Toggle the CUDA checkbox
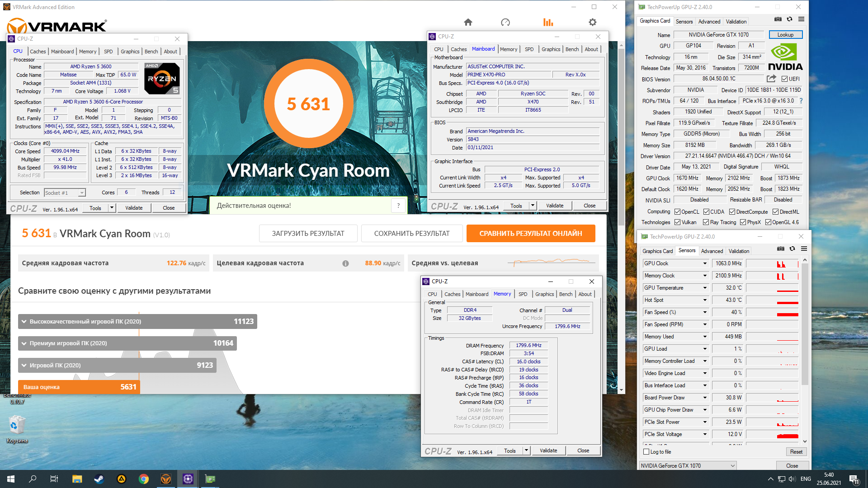 coord(706,212)
